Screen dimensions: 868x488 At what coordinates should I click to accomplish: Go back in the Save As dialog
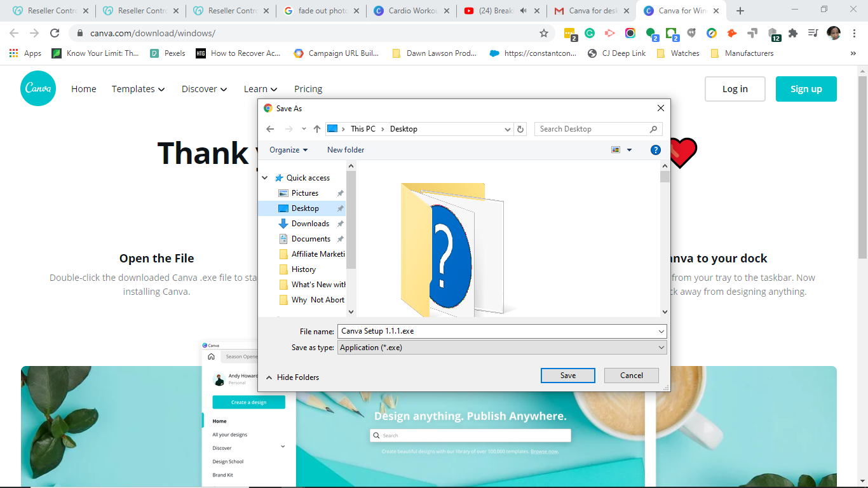(x=270, y=129)
